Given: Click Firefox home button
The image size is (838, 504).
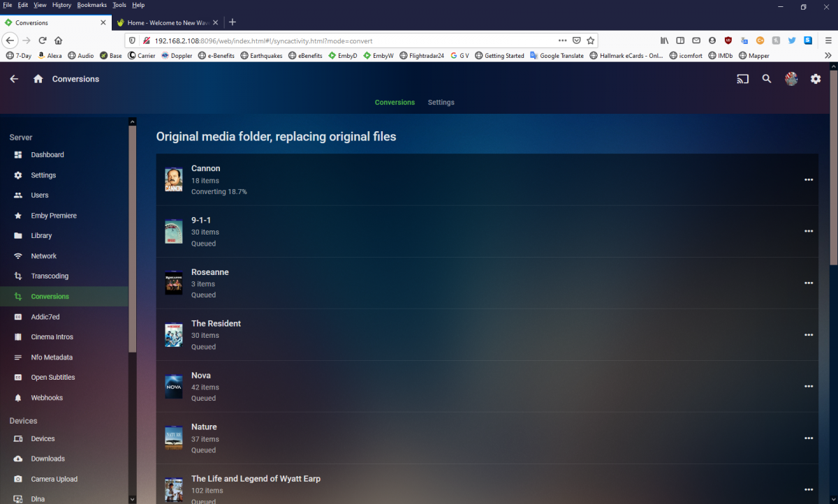Looking at the screenshot, I should click(59, 40).
